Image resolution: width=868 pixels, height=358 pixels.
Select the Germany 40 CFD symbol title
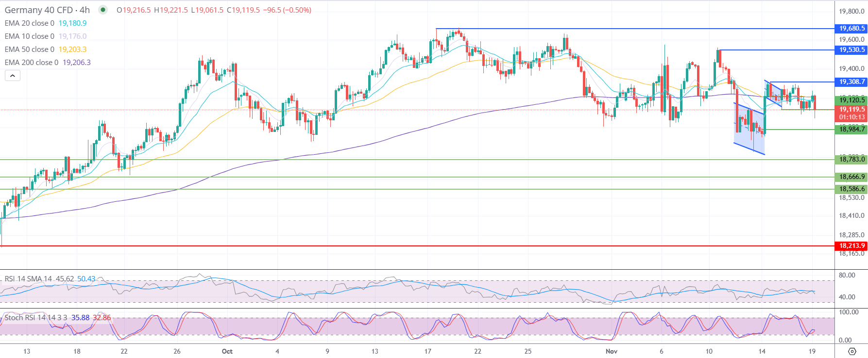47,10
